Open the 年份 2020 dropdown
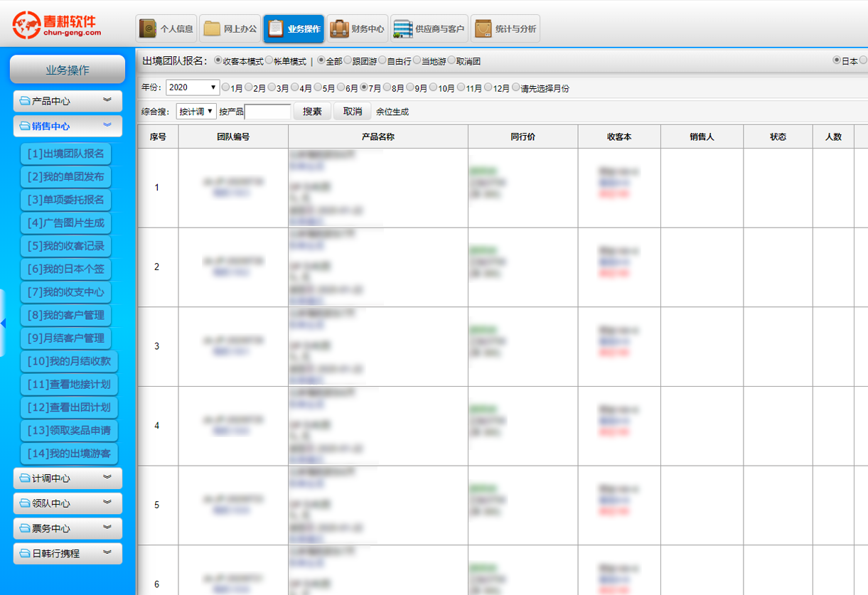The width and height of the screenshot is (868, 595). pyautogui.click(x=193, y=88)
